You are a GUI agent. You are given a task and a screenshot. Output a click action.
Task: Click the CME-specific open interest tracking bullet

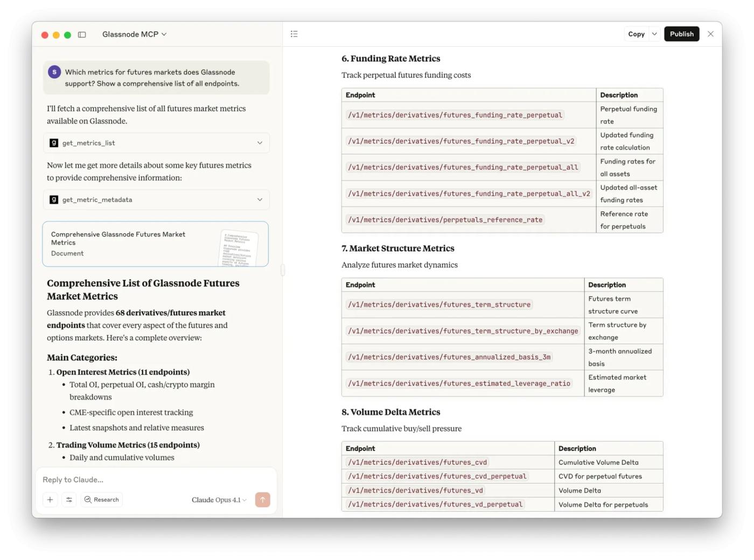coord(131,412)
